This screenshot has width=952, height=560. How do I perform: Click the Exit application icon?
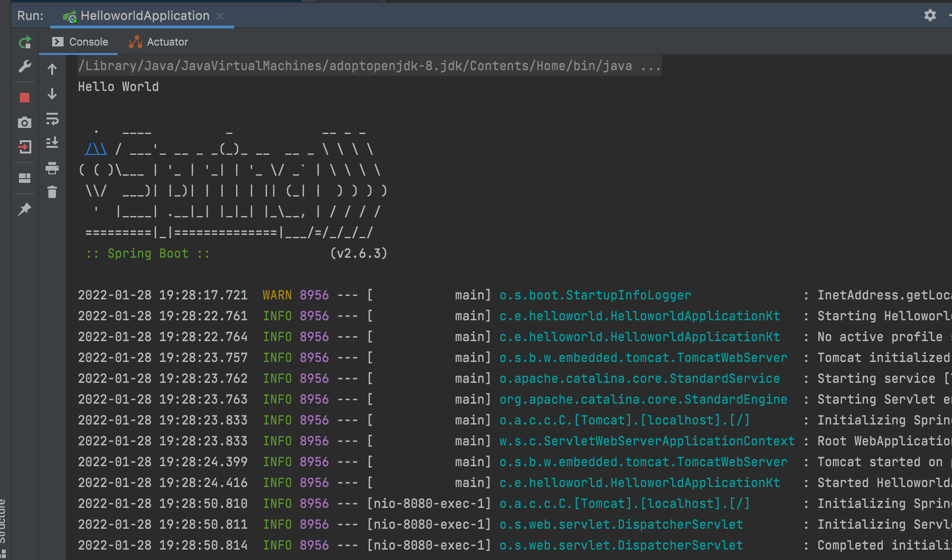pyautogui.click(x=25, y=147)
